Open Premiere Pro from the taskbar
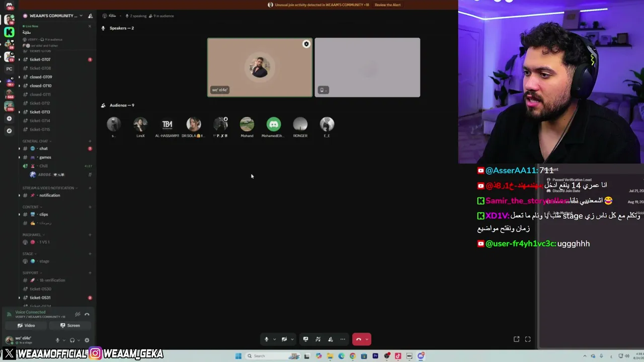This screenshot has height=362, width=644. pos(375,356)
